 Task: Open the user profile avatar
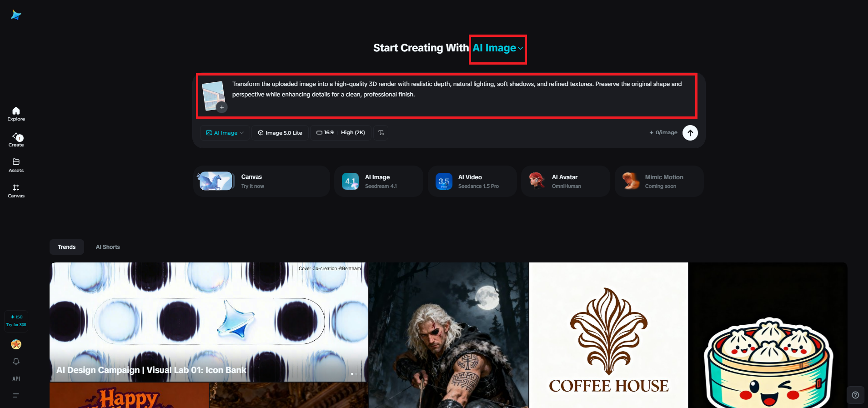(x=16, y=344)
